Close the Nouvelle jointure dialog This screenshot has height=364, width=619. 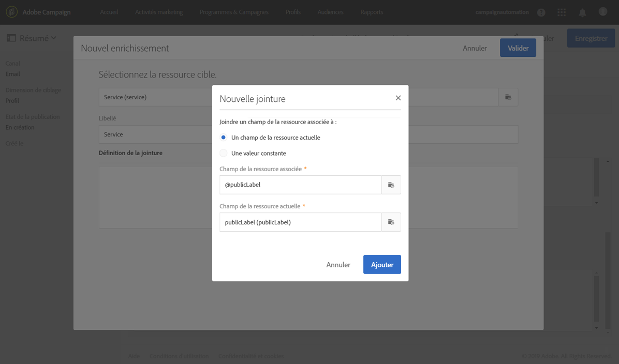[x=398, y=98]
